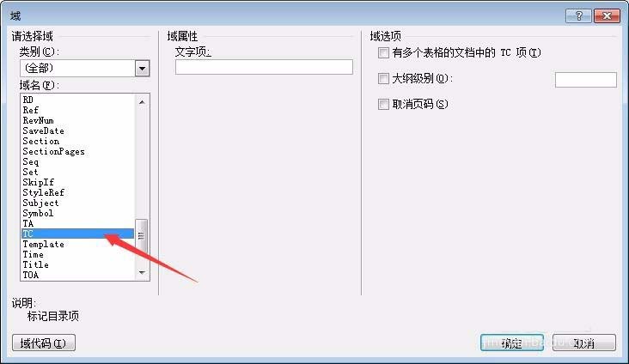Click the 确定 OK button
The image size is (629, 364).
tap(512, 343)
